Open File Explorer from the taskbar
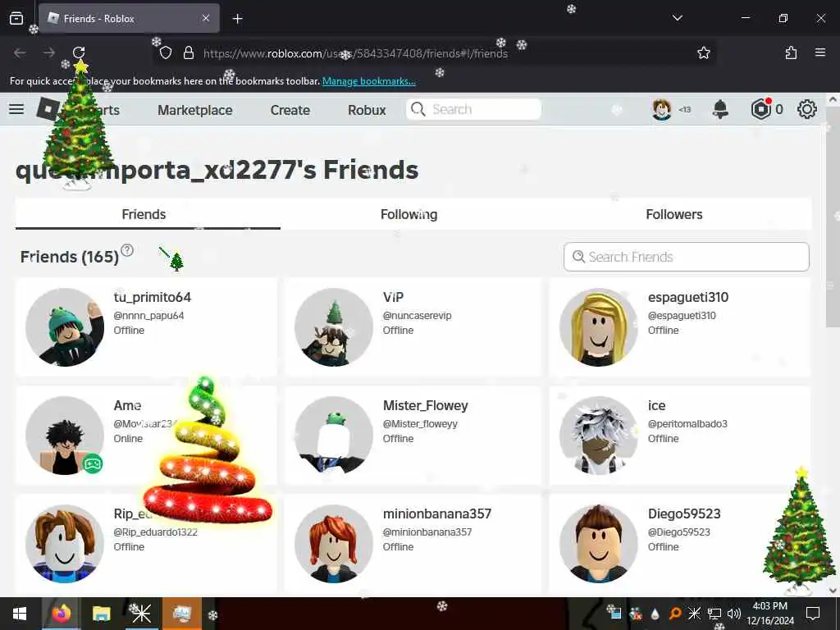Viewport: 840px width, 630px height. point(101,614)
